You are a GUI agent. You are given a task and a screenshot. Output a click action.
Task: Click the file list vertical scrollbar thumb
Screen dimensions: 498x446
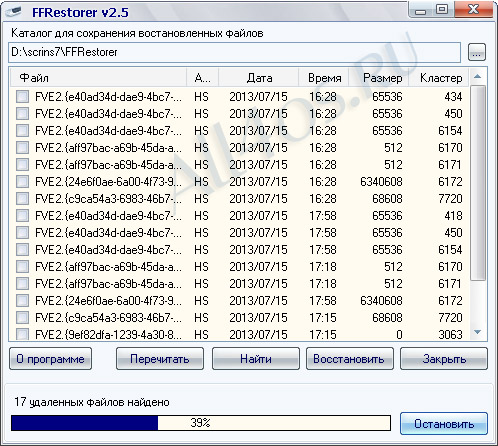tap(478, 183)
